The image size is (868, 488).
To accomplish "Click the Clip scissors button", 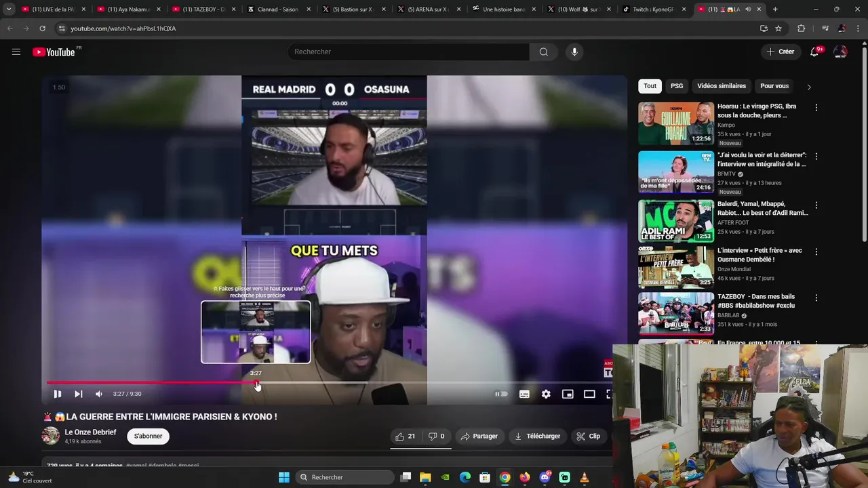I will (589, 436).
